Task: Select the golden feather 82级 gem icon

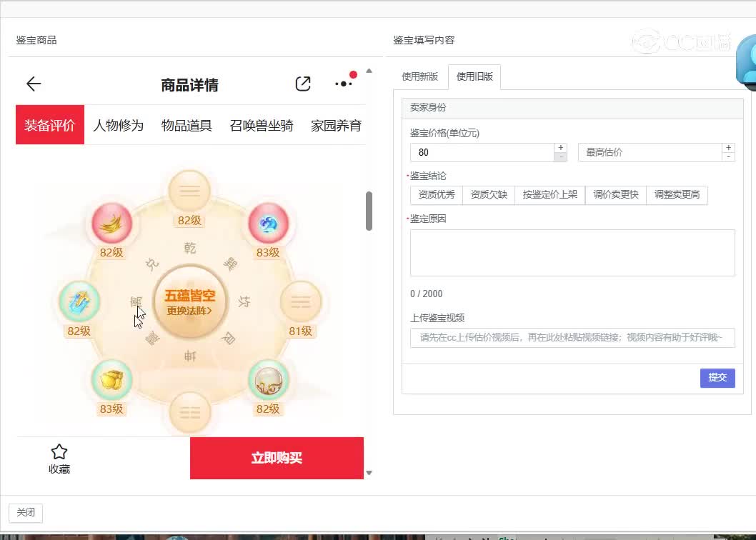Action: (x=112, y=224)
